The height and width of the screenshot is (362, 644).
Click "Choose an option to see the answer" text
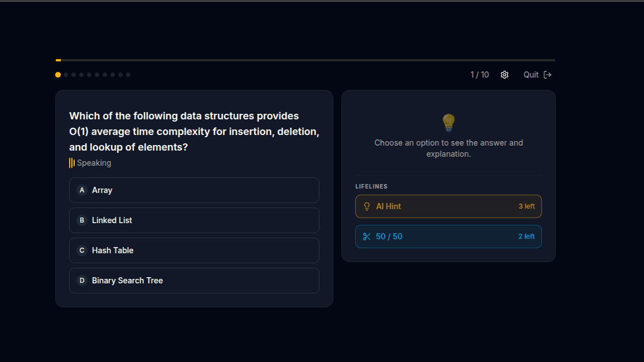448,148
